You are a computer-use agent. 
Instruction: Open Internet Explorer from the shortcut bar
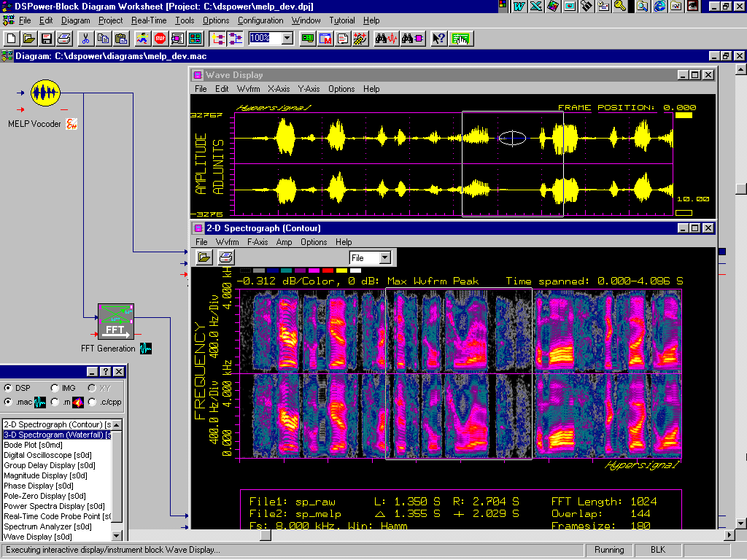659,6
